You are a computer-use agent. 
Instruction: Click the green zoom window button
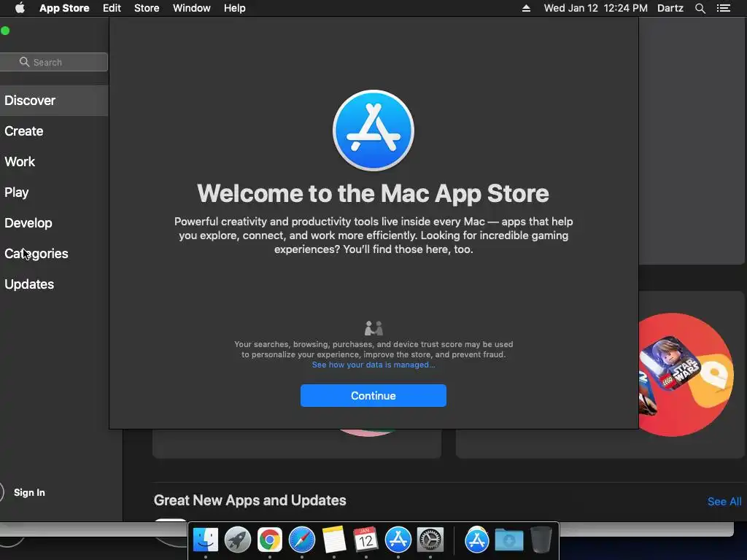tap(5, 31)
